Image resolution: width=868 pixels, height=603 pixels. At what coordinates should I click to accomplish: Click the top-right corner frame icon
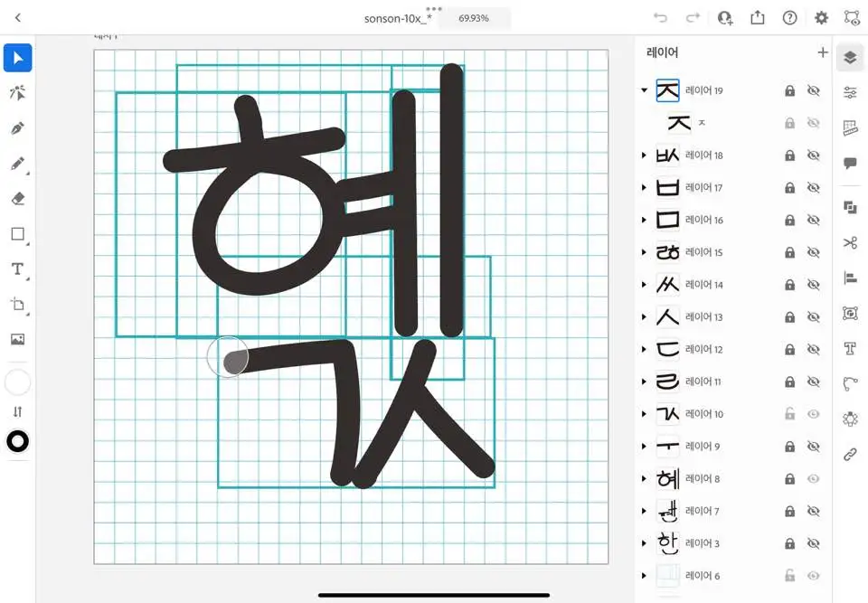tap(852, 18)
